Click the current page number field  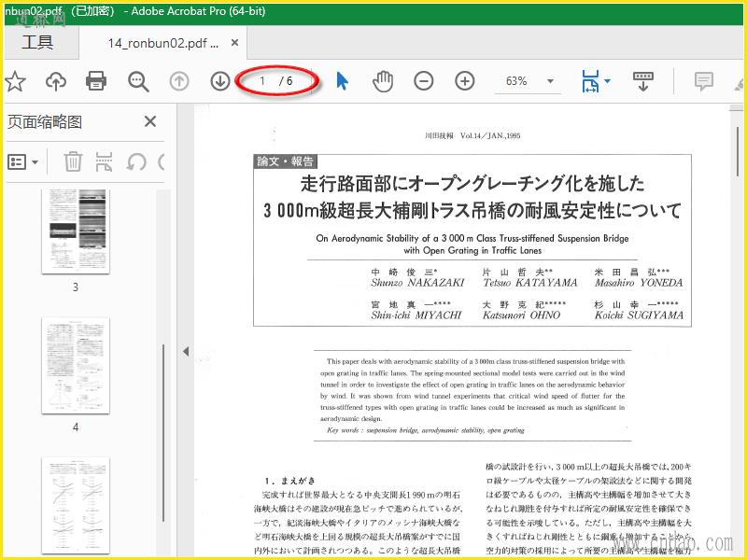tap(263, 81)
